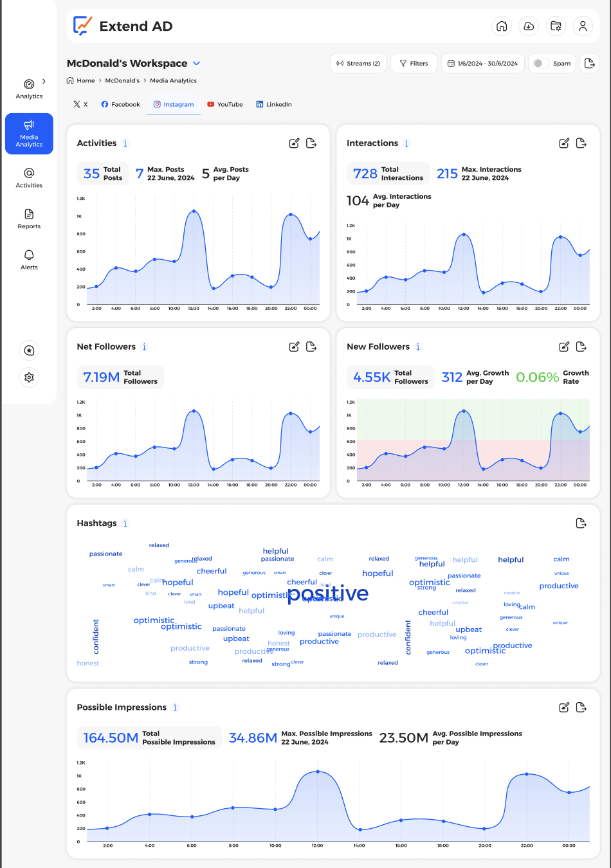Click the export icon on the Hashtags card

581,523
